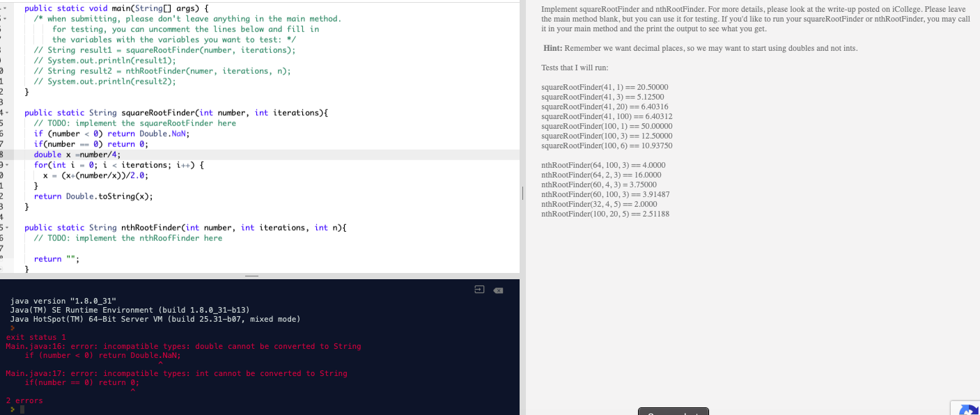Click the send-input-to-terminal icon
980x415 pixels.
click(x=479, y=290)
